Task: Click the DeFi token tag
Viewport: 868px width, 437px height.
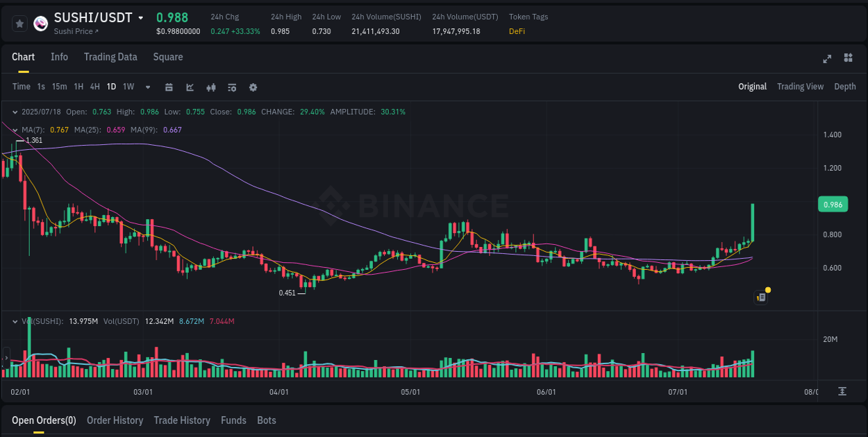Action: coord(517,31)
